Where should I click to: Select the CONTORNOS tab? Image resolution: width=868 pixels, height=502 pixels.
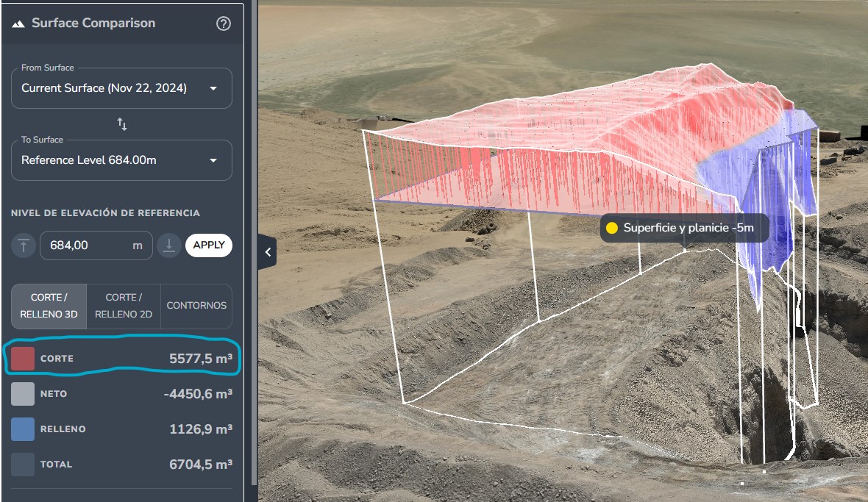[x=196, y=306]
